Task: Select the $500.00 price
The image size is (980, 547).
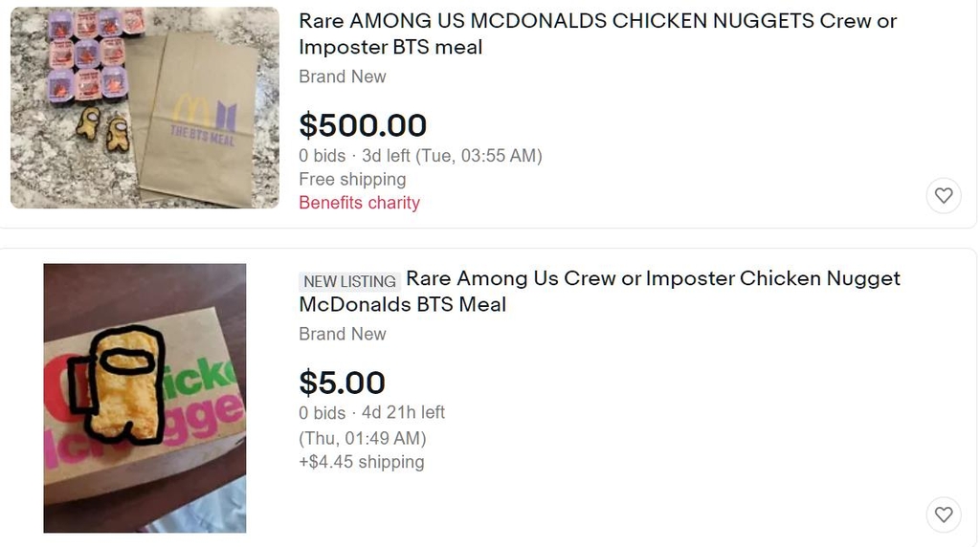Action: (363, 125)
